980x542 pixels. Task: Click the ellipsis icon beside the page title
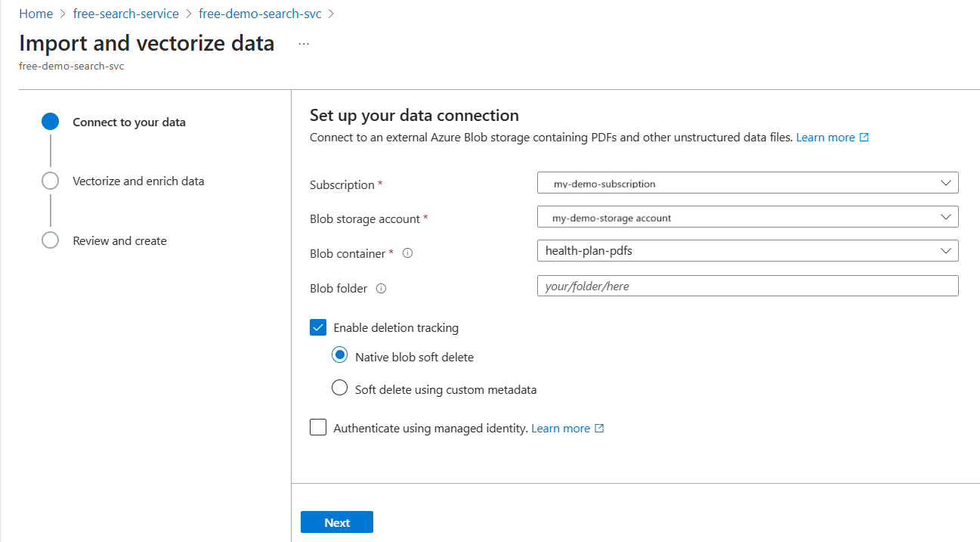(304, 44)
